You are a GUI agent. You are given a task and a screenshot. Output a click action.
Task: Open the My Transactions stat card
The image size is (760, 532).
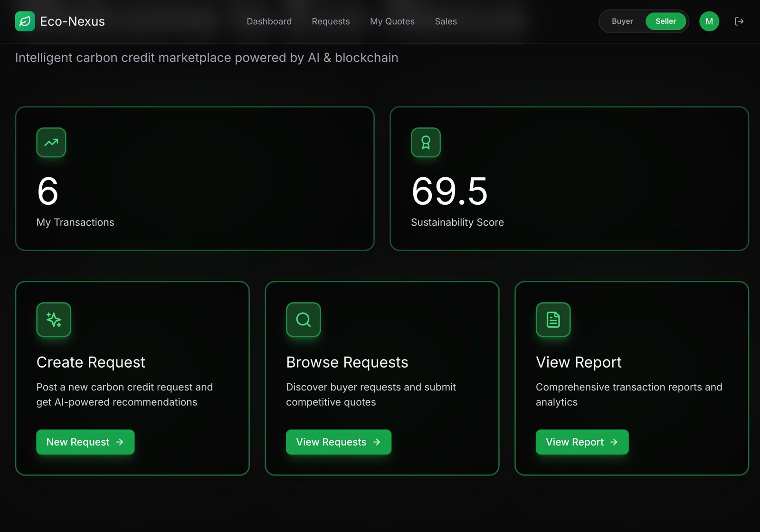[195, 179]
